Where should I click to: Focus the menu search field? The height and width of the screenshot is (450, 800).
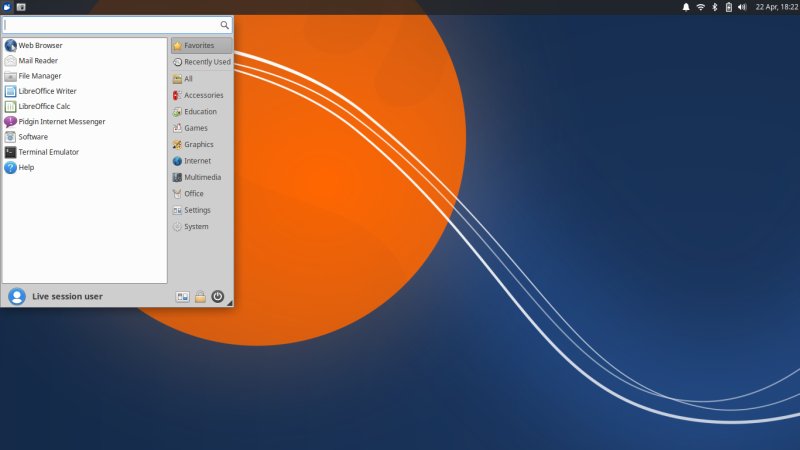click(x=117, y=25)
